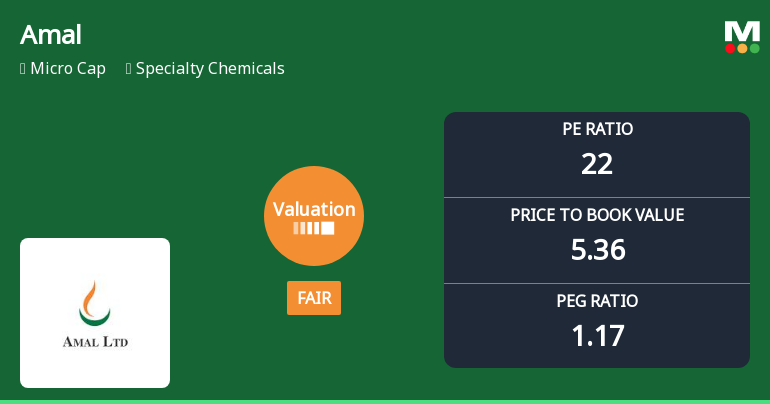The width and height of the screenshot is (770, 404).
Task: Click the red dot under M logo
Action: coord(730,48)
